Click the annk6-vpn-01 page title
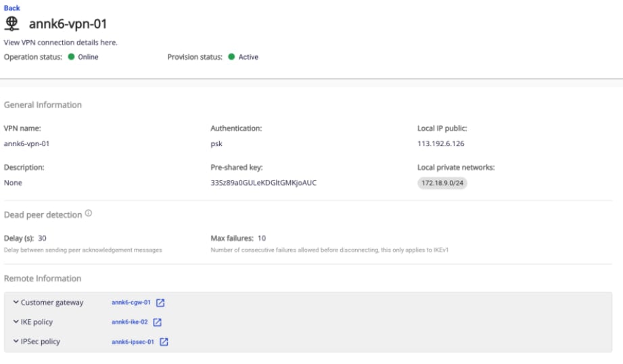Screen dimensions: 623x364 pos(68,24)
